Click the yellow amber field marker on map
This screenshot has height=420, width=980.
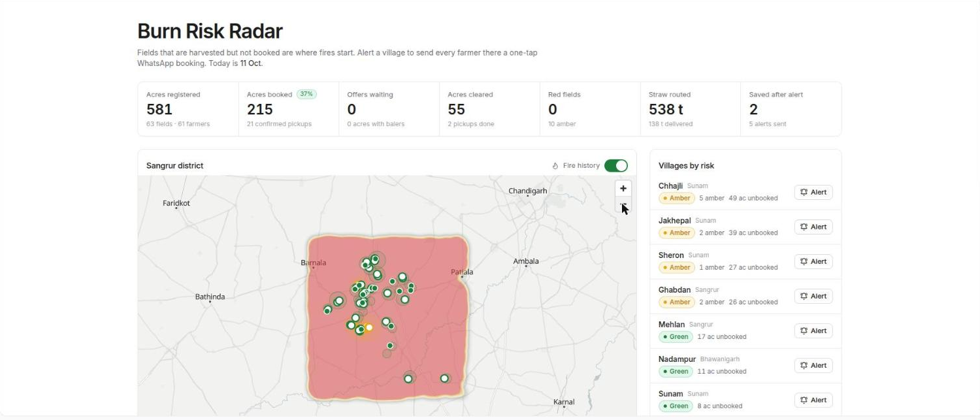(x=369, y=327)
